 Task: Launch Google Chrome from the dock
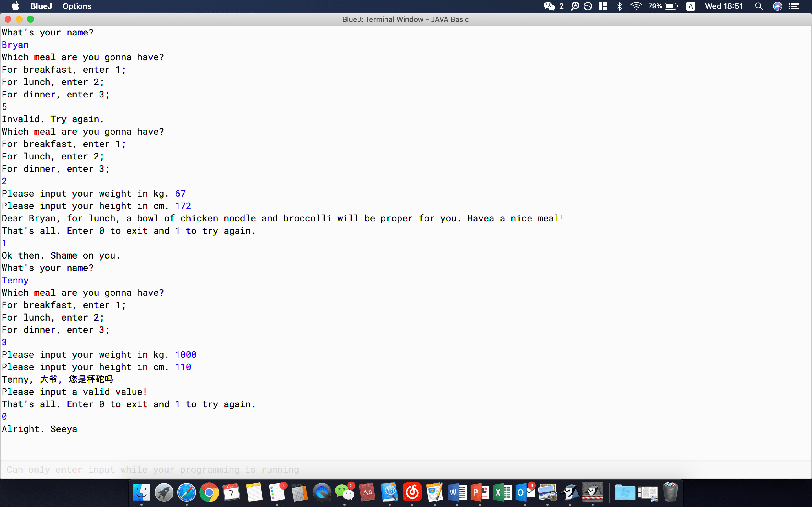(209, 493)
